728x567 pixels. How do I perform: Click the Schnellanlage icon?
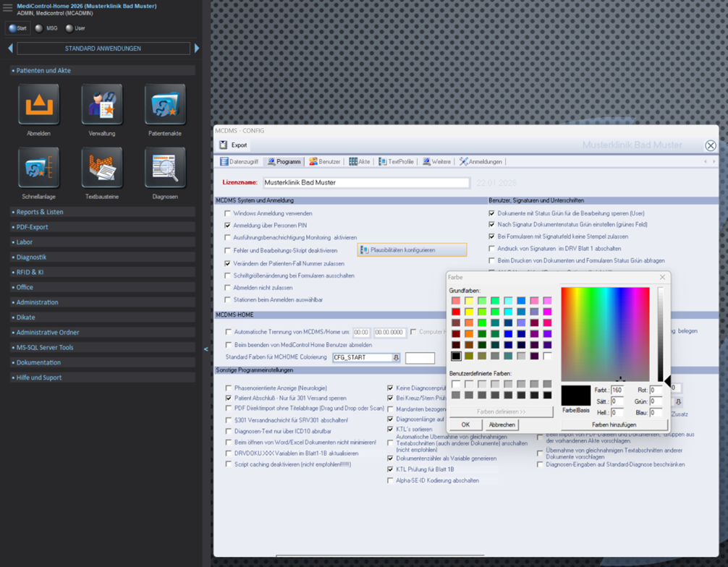click(x=38, y=168)
